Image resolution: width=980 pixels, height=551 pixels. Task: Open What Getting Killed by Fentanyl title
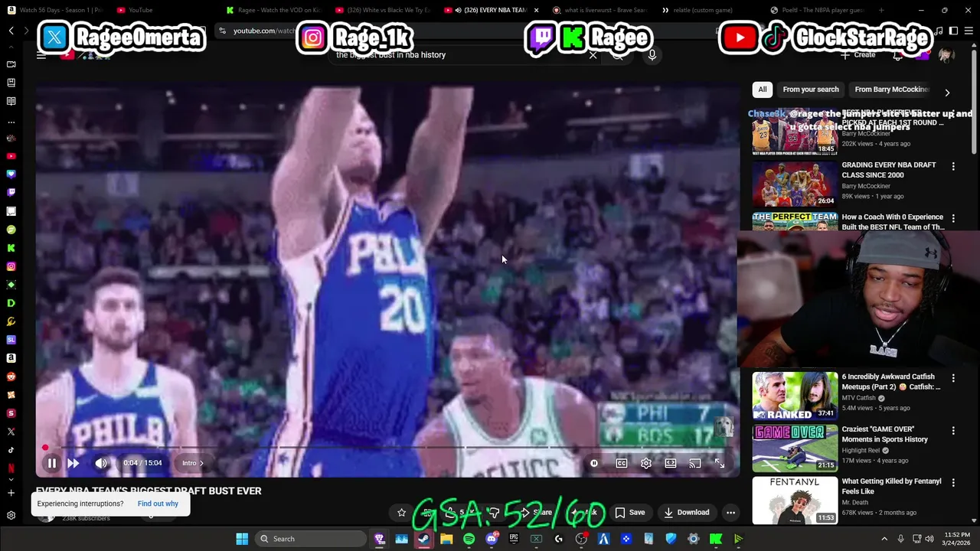(x=891, y=487)
